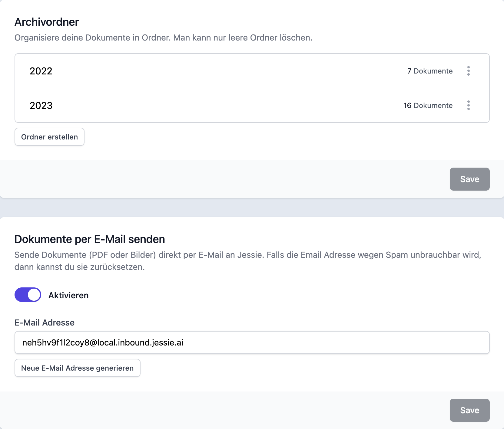
Task: Click Neue E-Mail Adresse generieren
Action: coord(77,368)
